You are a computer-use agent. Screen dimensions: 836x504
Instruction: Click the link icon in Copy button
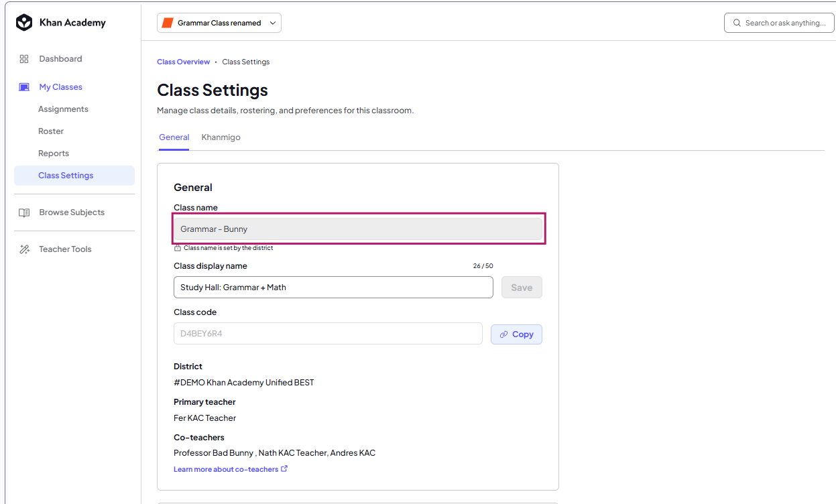point(504,334)
